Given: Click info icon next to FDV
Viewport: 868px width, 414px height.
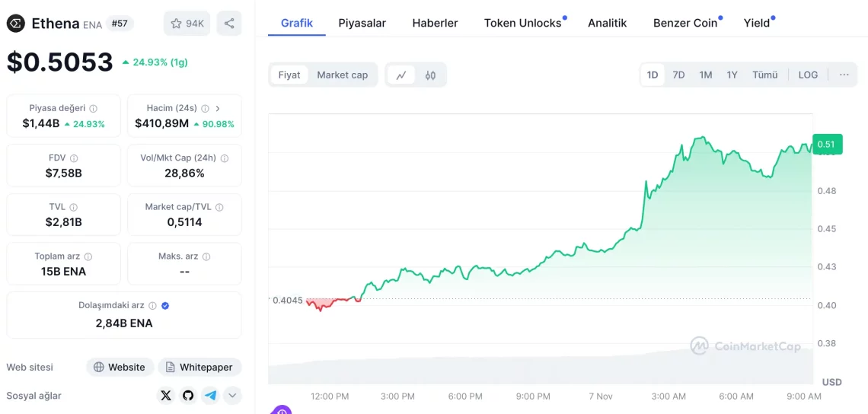Looking at the screenshot, I should 74,158.
